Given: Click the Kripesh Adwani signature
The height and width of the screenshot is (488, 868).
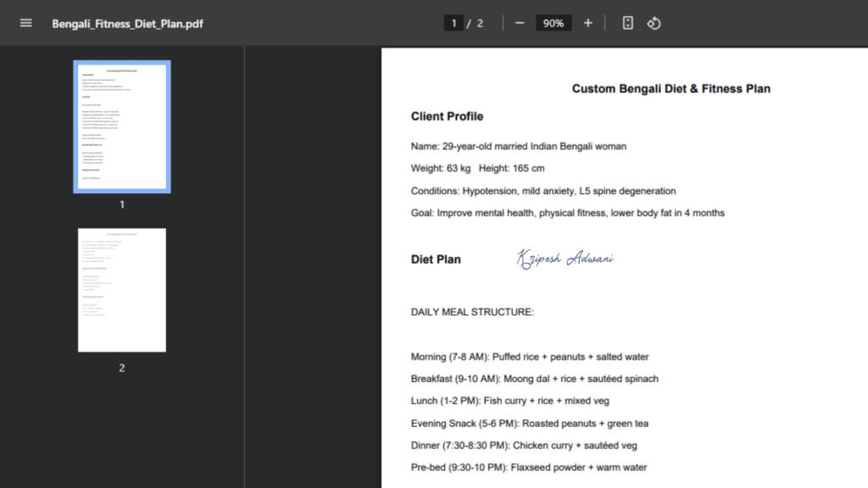Looking at the screenshot, I should coord(565,258).
